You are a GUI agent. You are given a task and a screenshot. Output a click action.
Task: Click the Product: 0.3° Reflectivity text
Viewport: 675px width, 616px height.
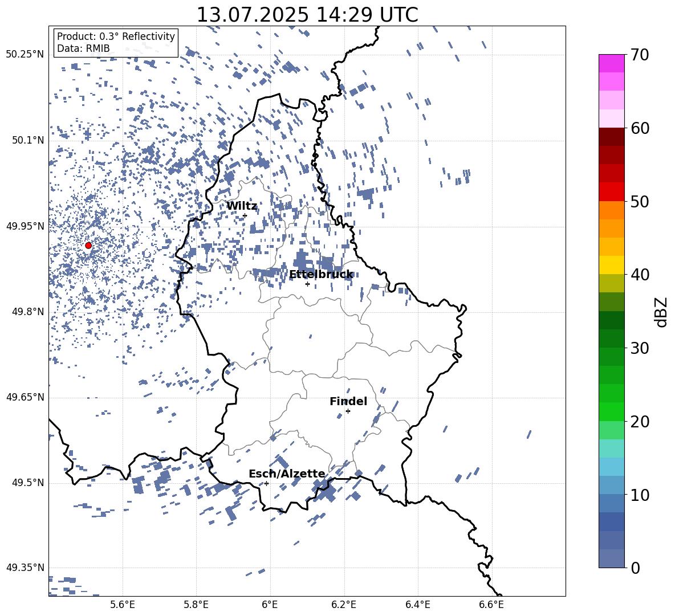pyautogui.click(x=116, y=36)
